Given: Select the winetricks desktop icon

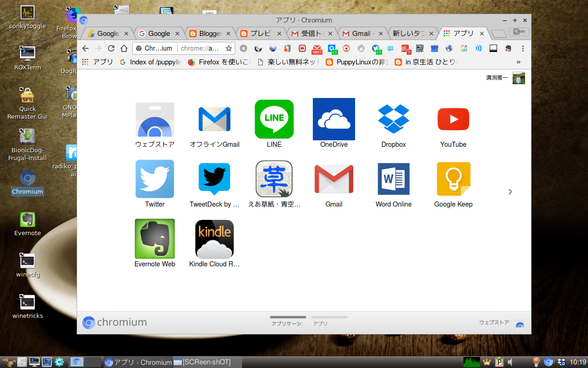Looking at the screenshot, I should click(28, 307).
